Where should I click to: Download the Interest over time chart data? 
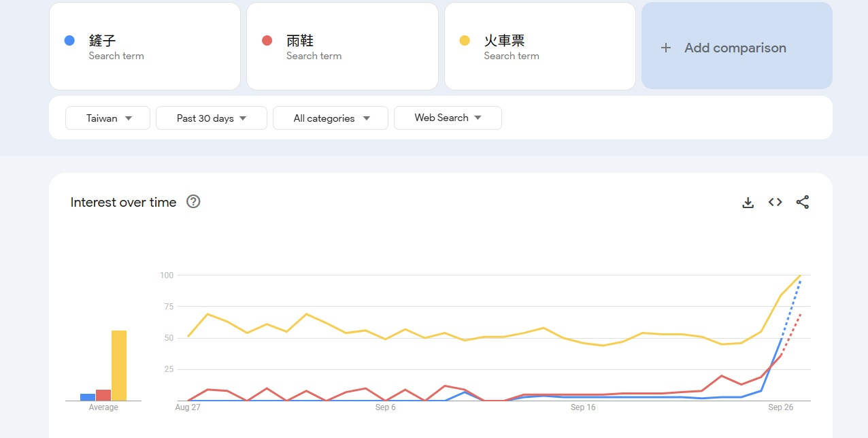tap(748, 203)
